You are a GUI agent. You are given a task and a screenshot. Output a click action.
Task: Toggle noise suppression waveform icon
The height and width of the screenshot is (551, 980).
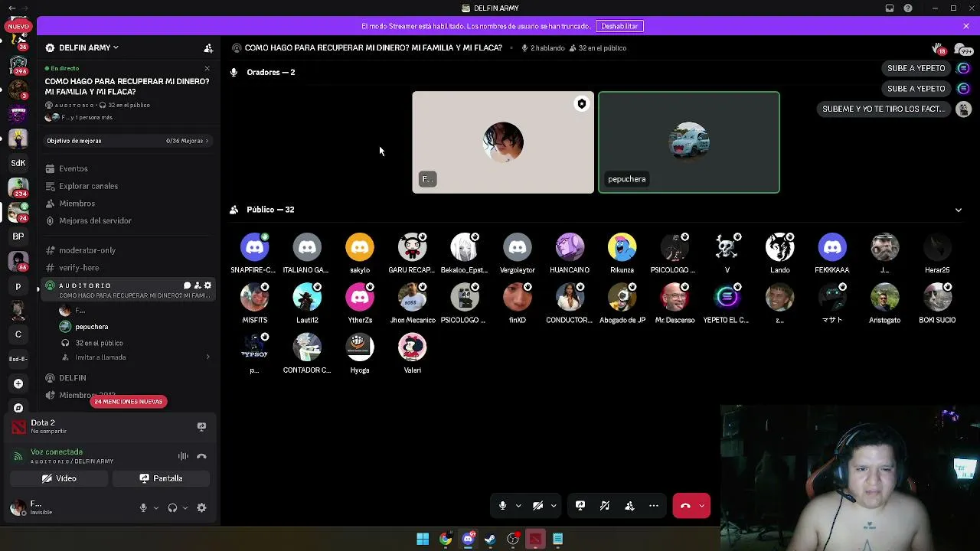point(183,456)
